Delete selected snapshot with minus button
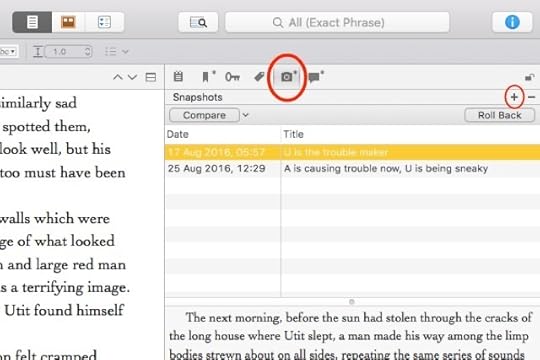 531,97
